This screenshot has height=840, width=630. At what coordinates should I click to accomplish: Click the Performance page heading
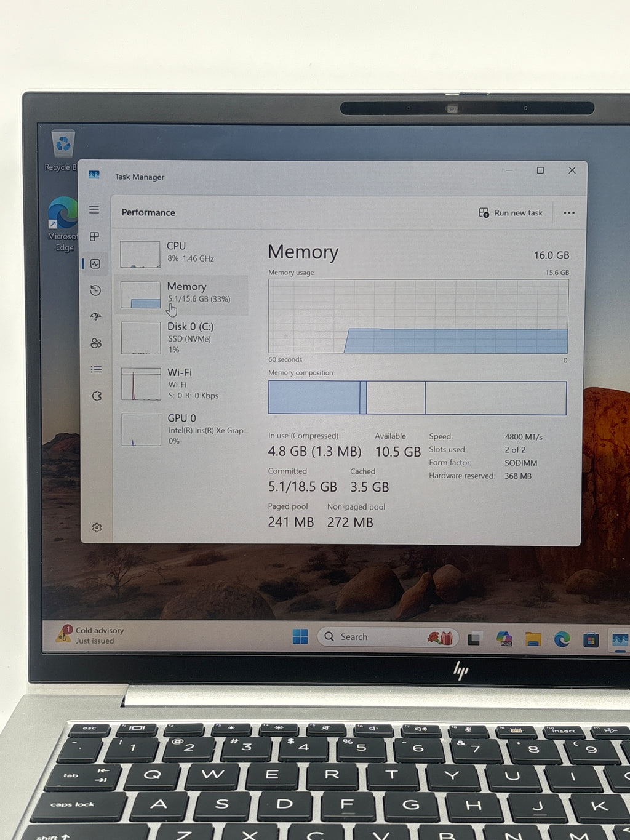(148, 212)
